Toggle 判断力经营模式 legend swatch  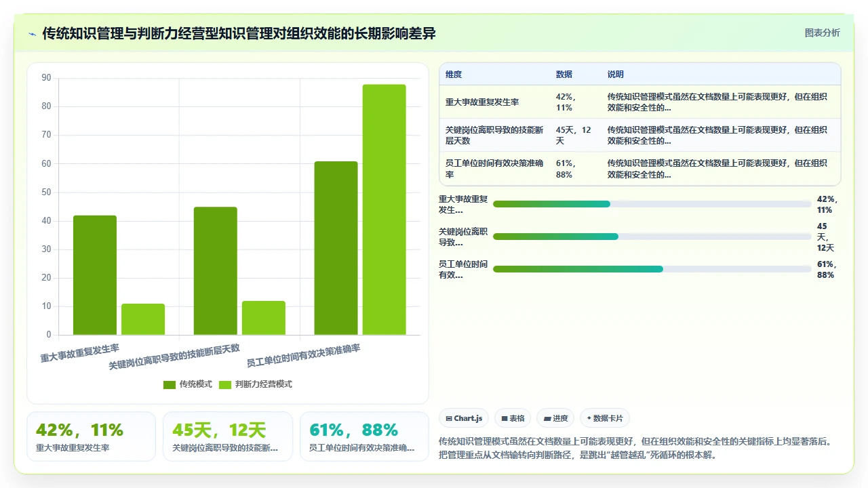tap(224, 384)
